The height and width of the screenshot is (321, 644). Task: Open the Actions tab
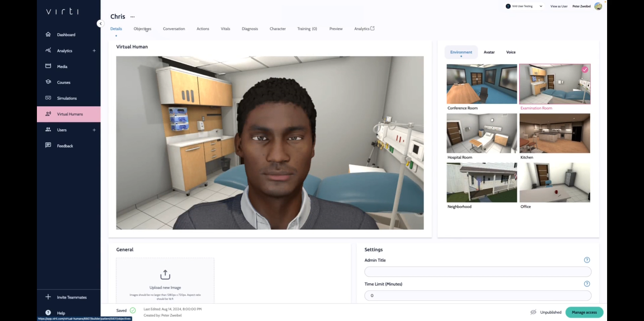[203, 29]
